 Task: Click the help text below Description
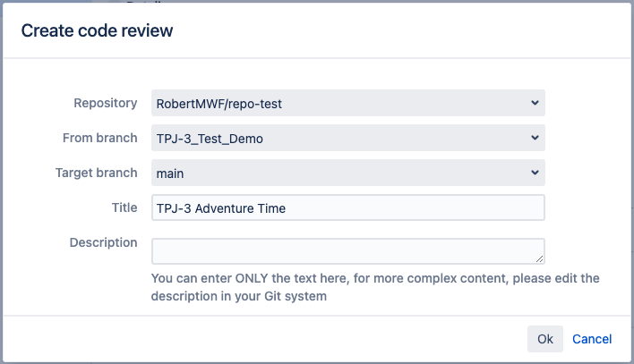[x=374, y=287]
